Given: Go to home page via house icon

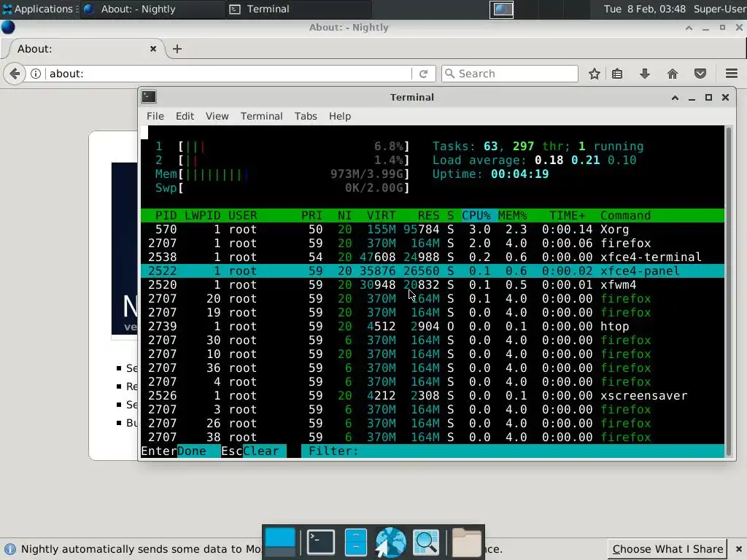Looking at the screenshot, I should point(672,74).
